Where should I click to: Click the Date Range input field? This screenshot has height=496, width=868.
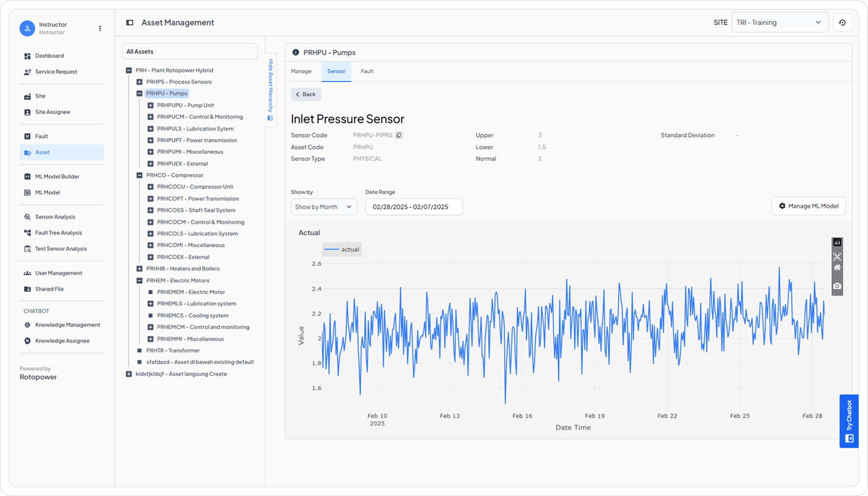click(413, 207)
